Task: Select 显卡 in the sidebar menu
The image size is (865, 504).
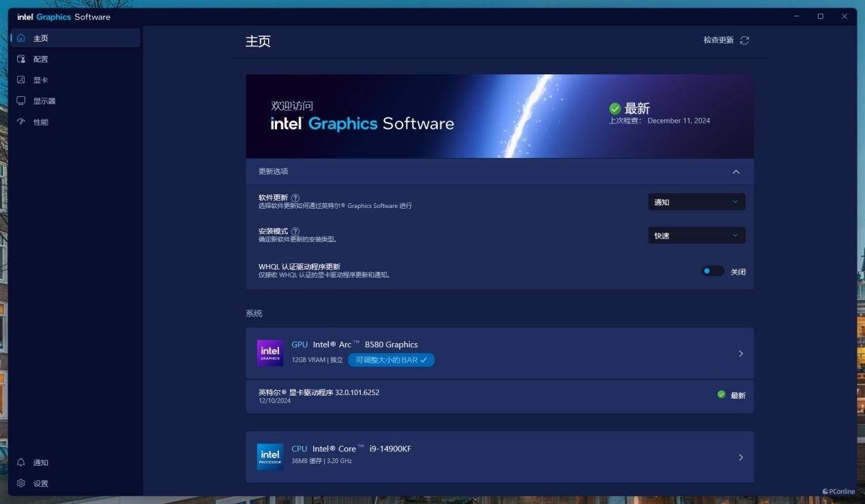Action: [x=41, y=80]
